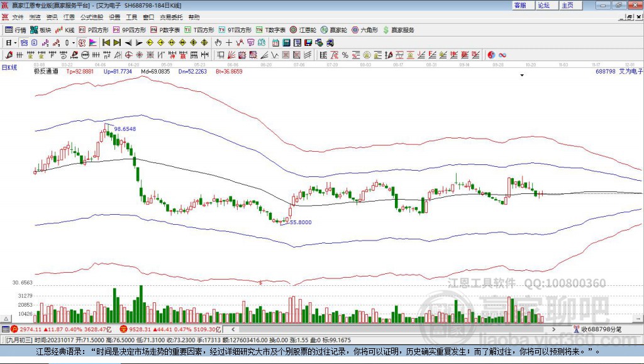Jump to the first bar button
The width and height of the screenshot is (644, 364).
(106, 43)
